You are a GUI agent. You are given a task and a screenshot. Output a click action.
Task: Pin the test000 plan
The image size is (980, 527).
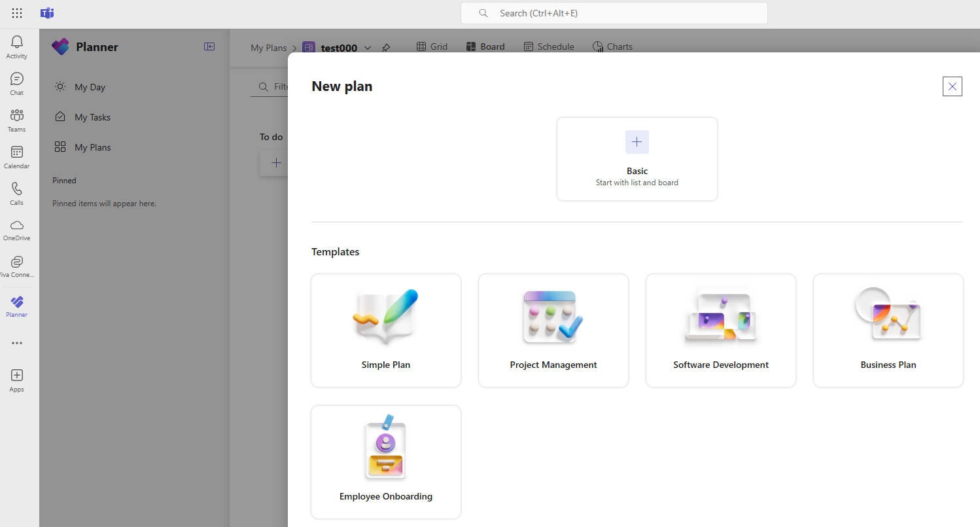pyautogui.click(x=386, y=47)
